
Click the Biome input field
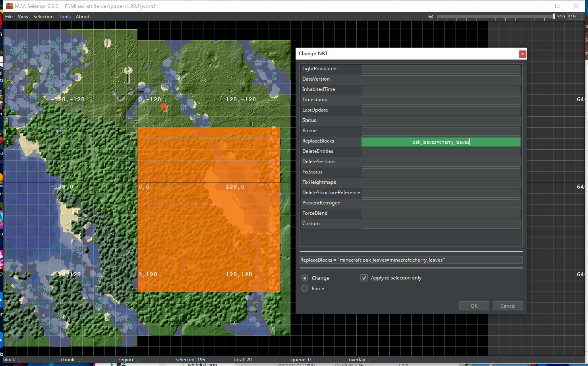441,131
